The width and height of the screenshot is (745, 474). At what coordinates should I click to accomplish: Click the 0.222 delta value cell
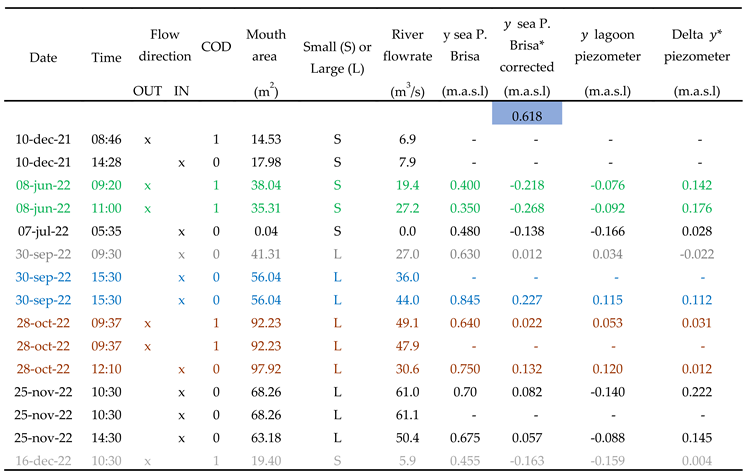(697, 392)
